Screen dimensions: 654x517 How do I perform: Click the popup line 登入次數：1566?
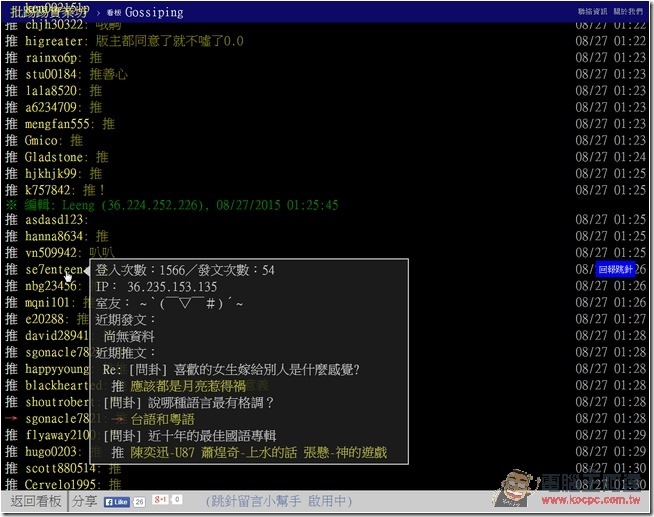tap(185, 270)
